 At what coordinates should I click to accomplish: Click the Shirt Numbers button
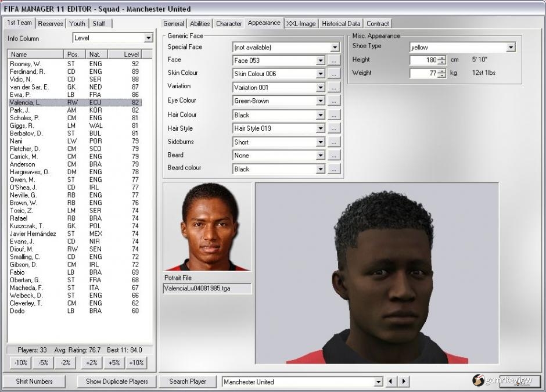[34, 382]
